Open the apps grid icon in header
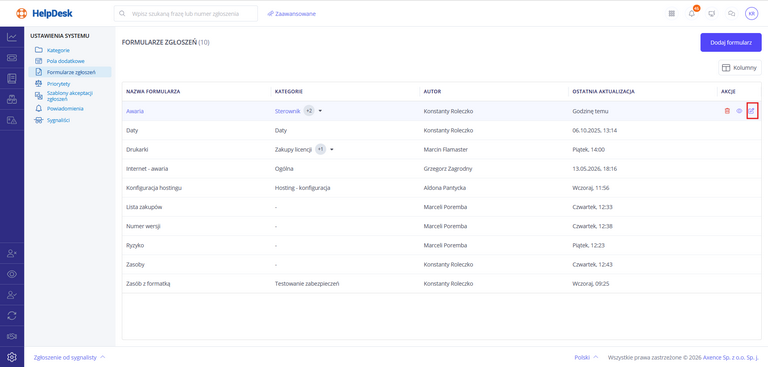Image resolution: width=768 pixels, height=367 pixels. pyautogui.click(x=671, y=14)
